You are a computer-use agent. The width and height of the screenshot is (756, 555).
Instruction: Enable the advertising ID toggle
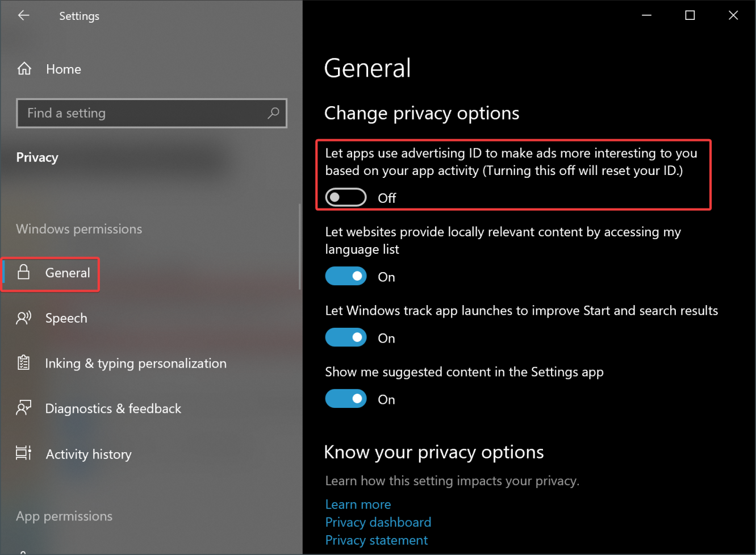(x=345, y=198)
